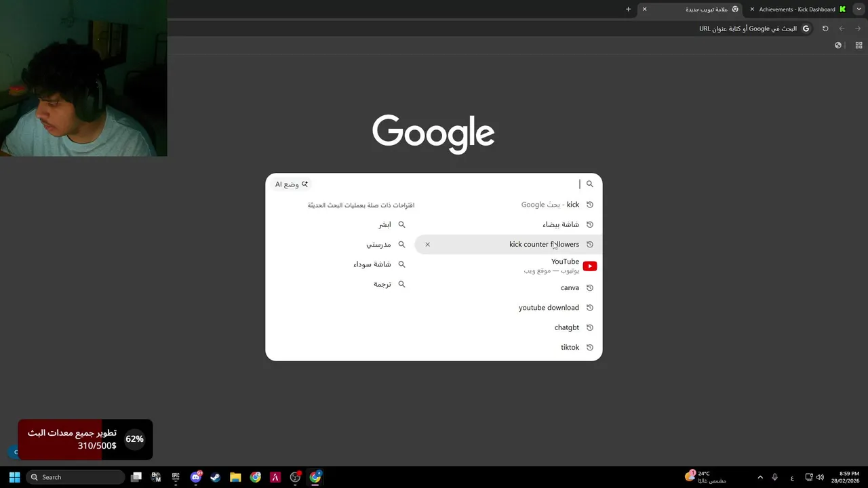
Task: Click the microphone icon in system tray
Action: tap(775, 477)
